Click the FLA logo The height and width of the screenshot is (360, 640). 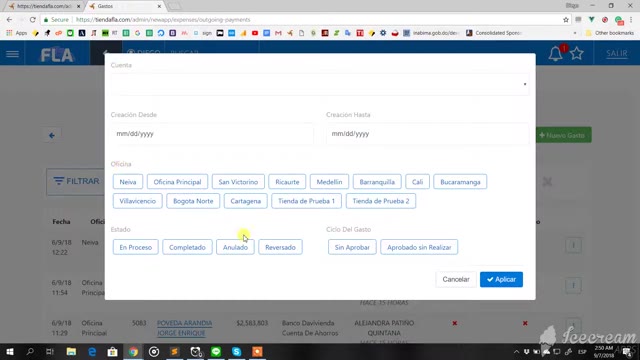pyautogui.click(x=57, y=55)
